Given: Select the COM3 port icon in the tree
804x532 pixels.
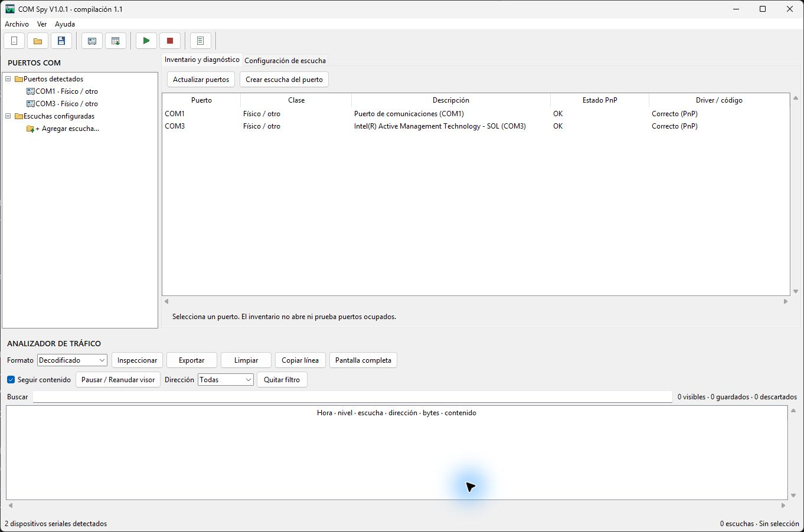Looking at the screenshot, I should pyautogui.click(x=31, y=104).
